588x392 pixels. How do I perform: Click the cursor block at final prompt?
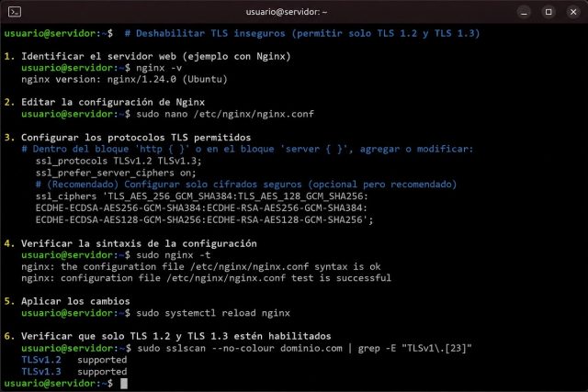[124, 384]
